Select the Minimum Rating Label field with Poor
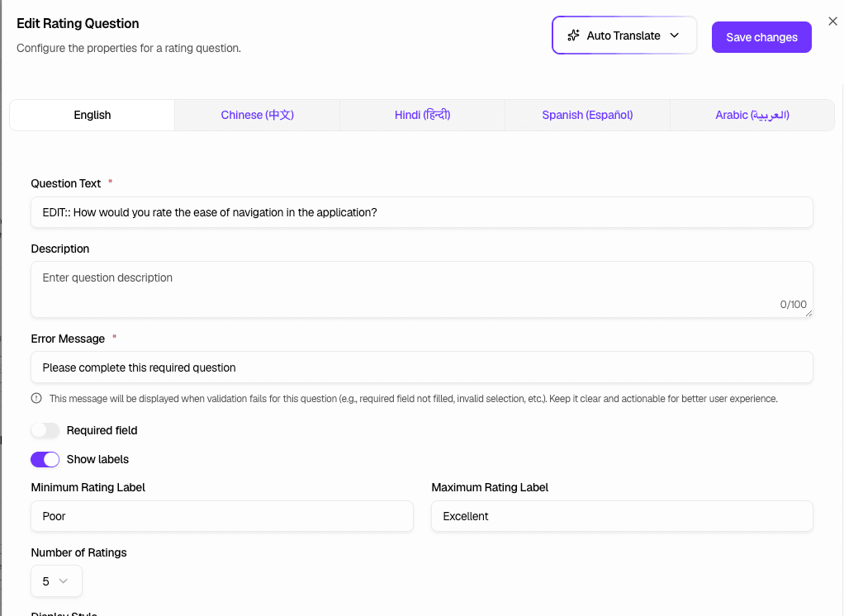This screenshot has height=616, width=844. (221, 516)
